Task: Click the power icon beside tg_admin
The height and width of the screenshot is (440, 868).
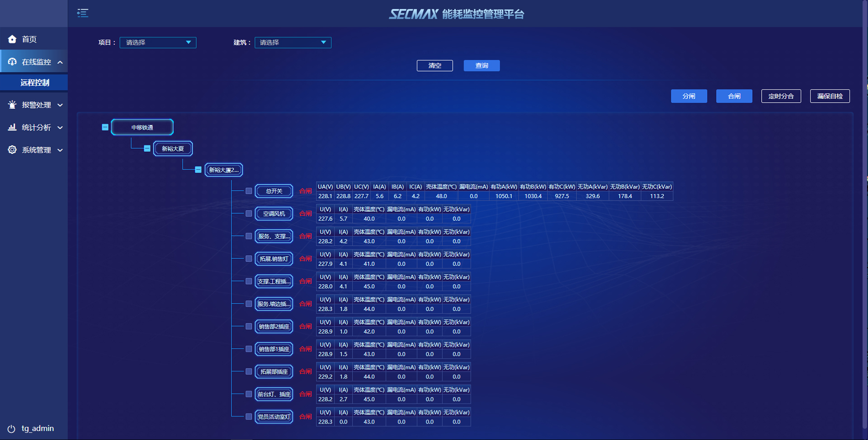Action: 11,429
